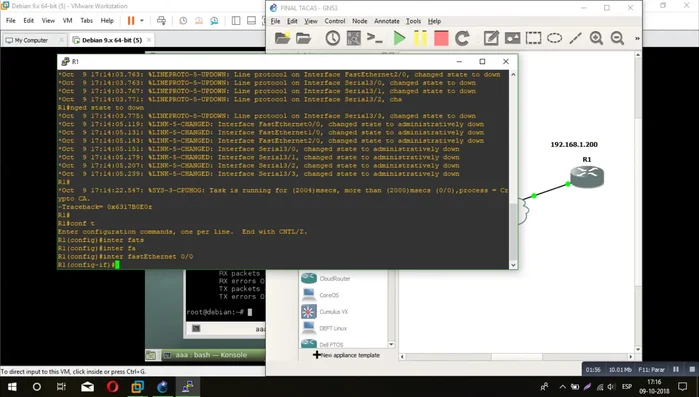
Task: Open VMware Help menu
Action: click(x=107, y=20)
